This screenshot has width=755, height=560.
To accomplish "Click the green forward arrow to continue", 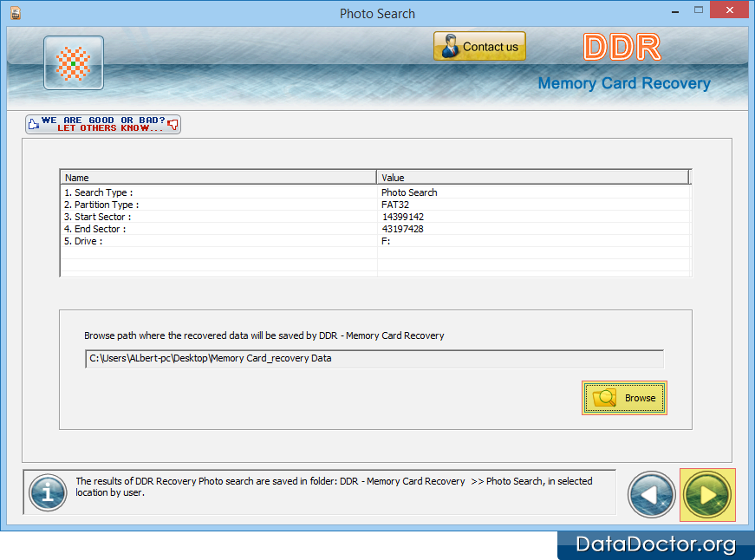I will (707, 494).
